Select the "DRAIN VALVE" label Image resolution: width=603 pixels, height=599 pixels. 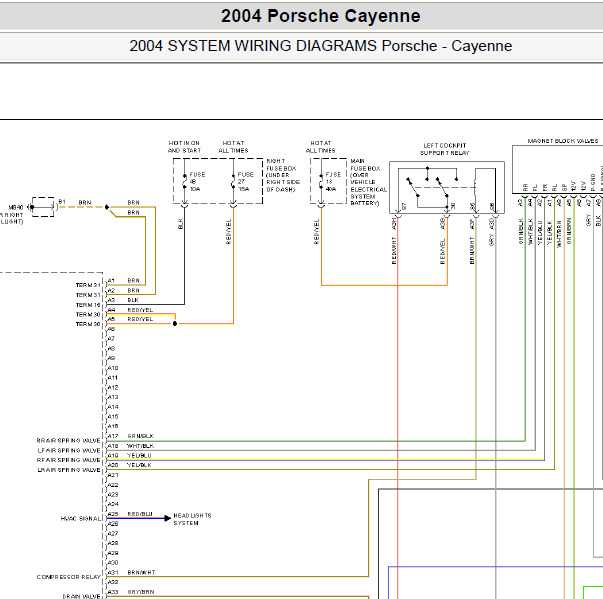click(x=82, y=596)
